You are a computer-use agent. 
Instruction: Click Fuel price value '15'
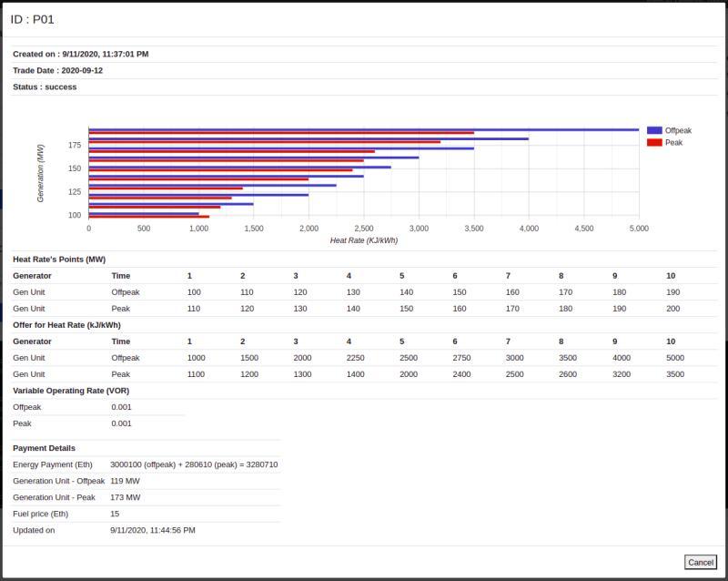click(x=115, y=514)
